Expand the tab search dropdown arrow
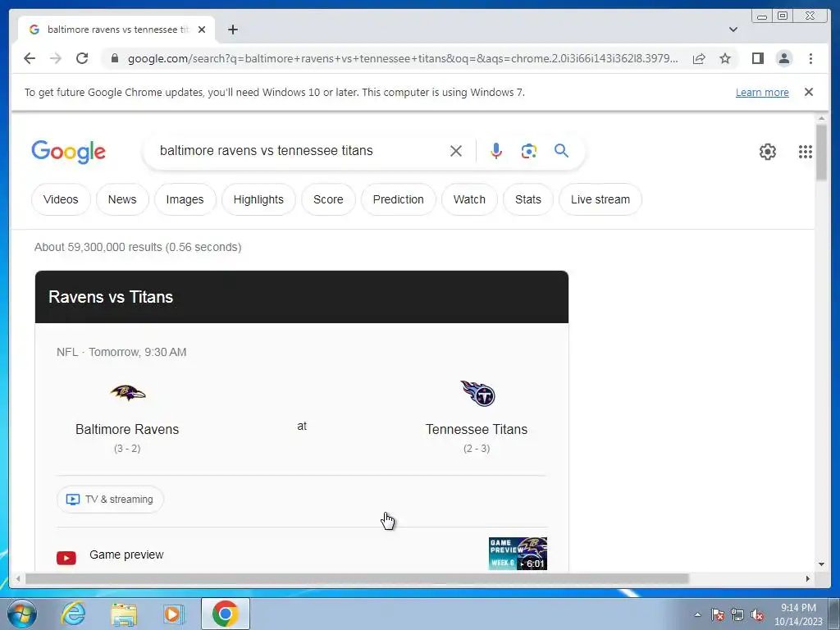This screenshot has height=630, width=840. point(733,30)
